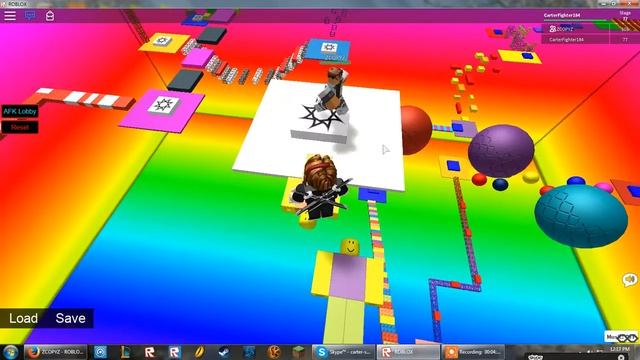Launch the red Roblox Player taskbar icon
640x360 pixels.
coord(149,352)
